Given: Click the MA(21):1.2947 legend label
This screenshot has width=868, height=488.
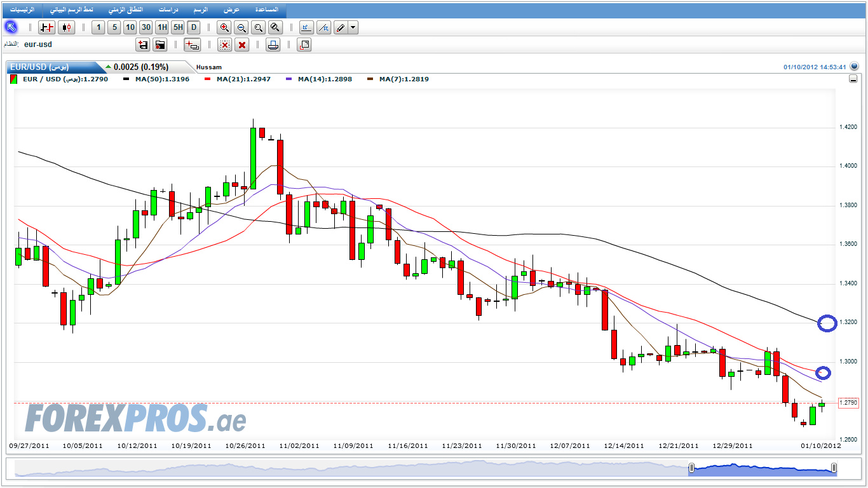Looking at the screenshot, I should point(244,79).
